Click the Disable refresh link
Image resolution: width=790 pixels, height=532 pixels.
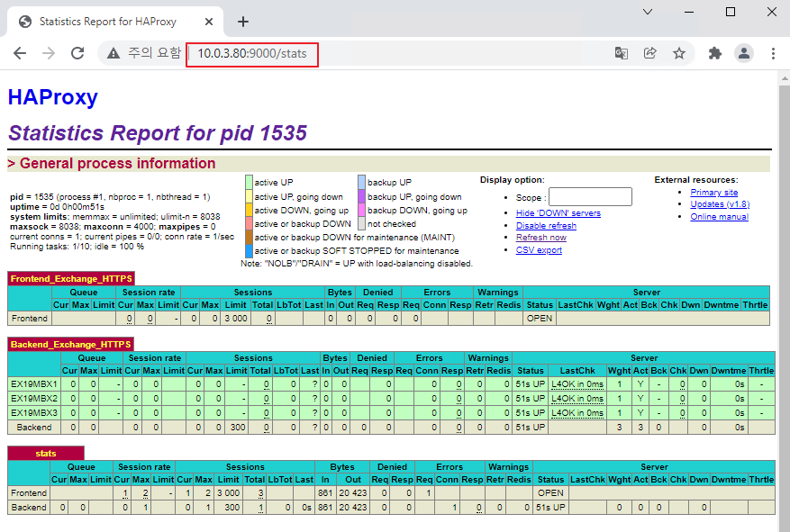coord(546,225)
